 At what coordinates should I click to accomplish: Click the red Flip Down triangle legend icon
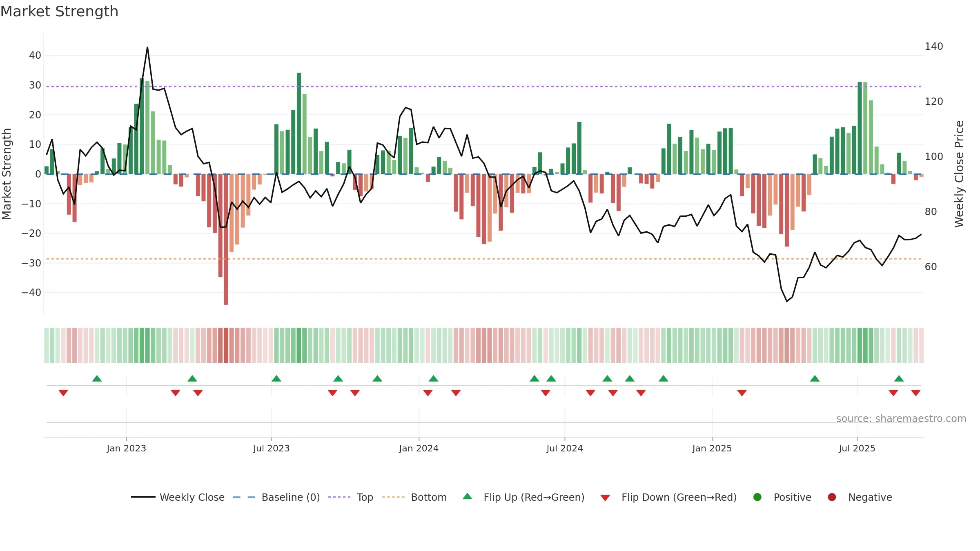click(606, 498)
